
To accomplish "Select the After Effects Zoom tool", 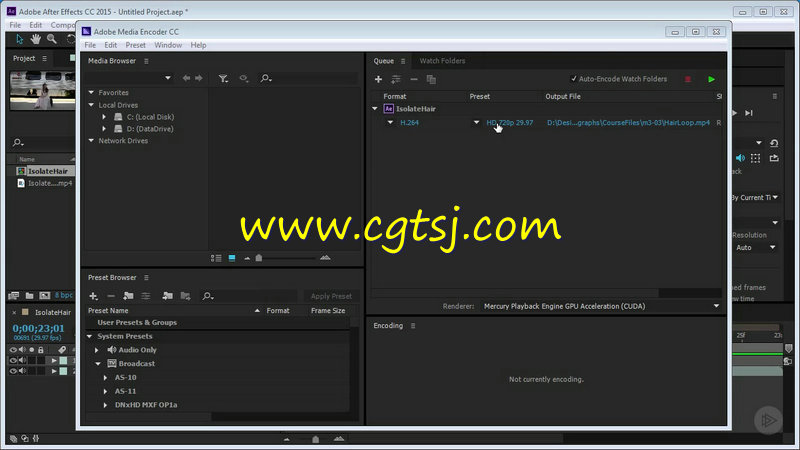I will coord(52,39).
